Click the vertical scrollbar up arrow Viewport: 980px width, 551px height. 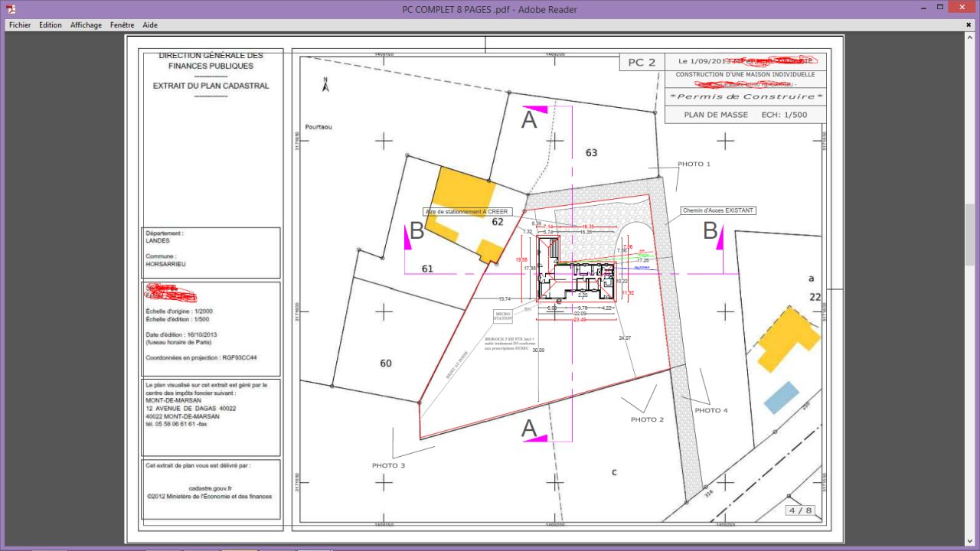[970, 37]
